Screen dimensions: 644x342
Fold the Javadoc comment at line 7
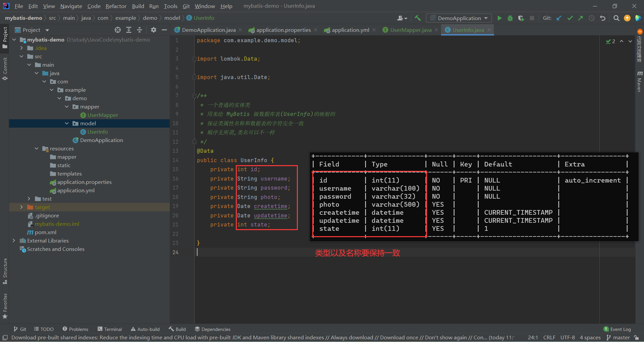(194, 96)
